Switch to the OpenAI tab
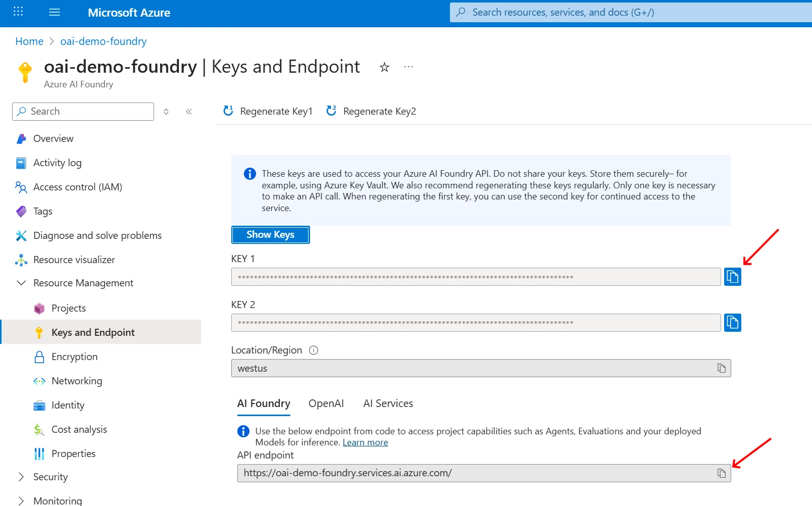 326,403
